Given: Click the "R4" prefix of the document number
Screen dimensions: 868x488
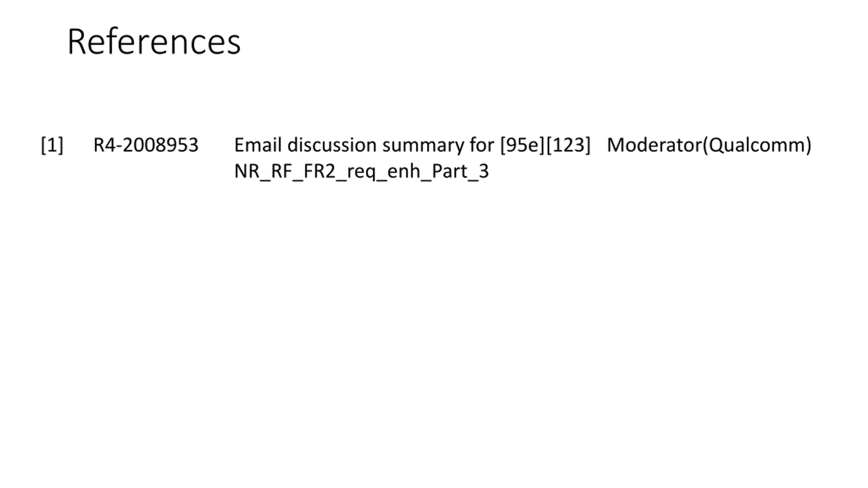Looking at the screenshot, I should pyautogui.click(x=104, y=145).
